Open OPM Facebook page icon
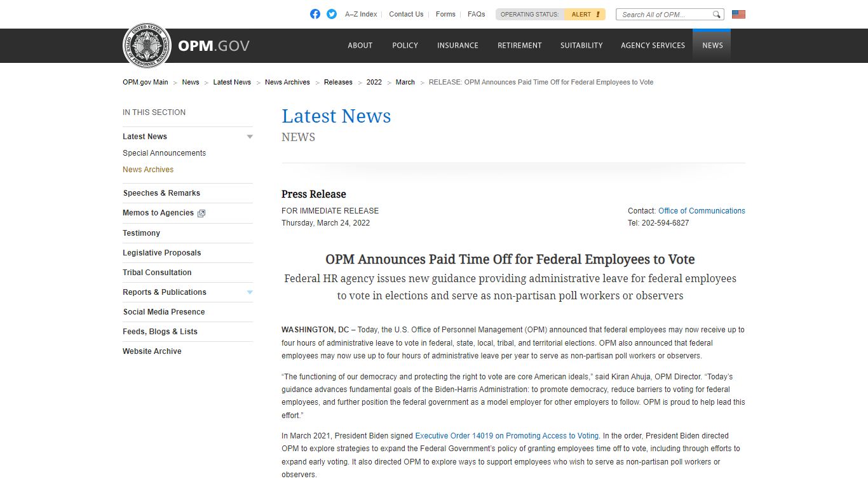The height and width of the screenshot is (488, 868). 315,14
